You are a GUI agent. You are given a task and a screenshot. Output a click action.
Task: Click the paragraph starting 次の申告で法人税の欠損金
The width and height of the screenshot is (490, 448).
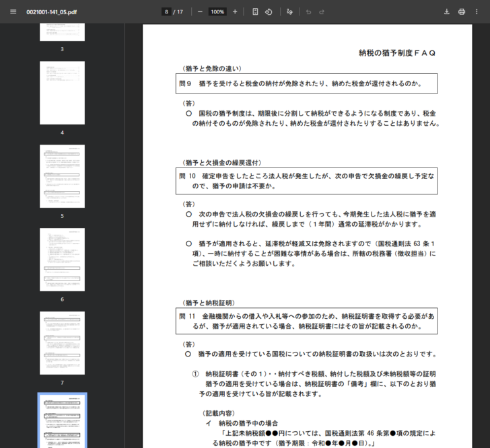(311, 219)
